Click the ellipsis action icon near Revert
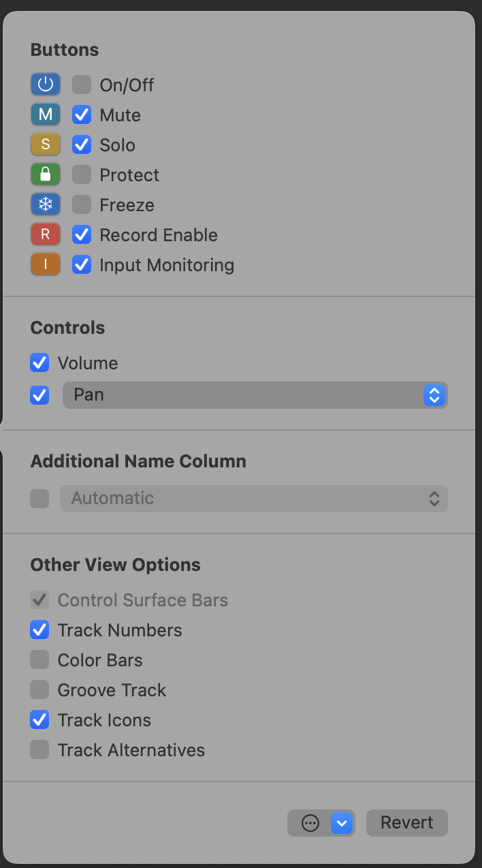The height and width of the screenshot is (868, 482). 310,823
